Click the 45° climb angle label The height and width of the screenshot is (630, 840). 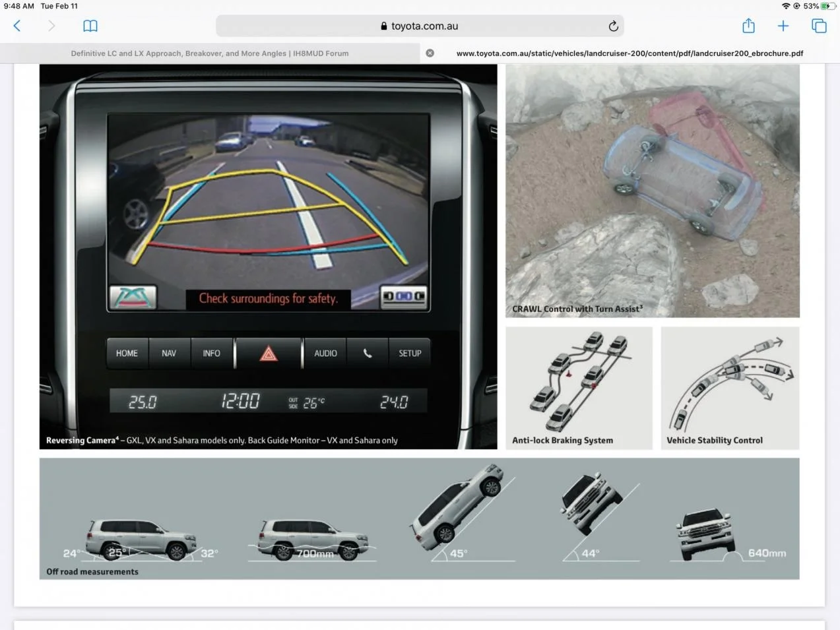459,553
